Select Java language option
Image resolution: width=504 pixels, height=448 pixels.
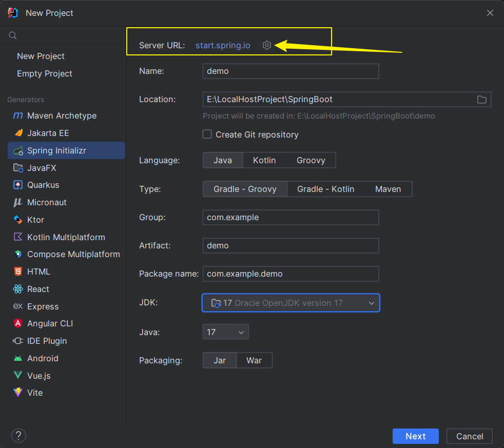point(223,160)
